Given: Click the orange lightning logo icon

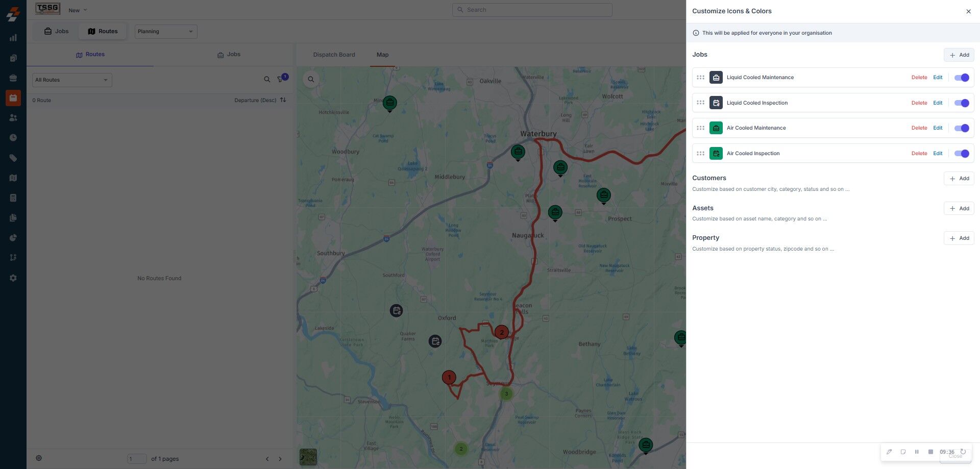Looking at the screenshot, I should pyautogui.click(x=13, y=14).
